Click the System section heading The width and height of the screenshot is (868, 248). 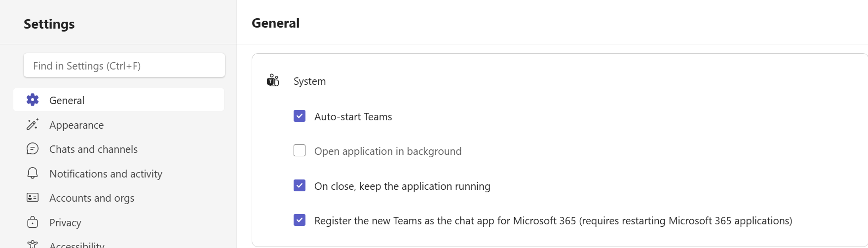[309, 81]
